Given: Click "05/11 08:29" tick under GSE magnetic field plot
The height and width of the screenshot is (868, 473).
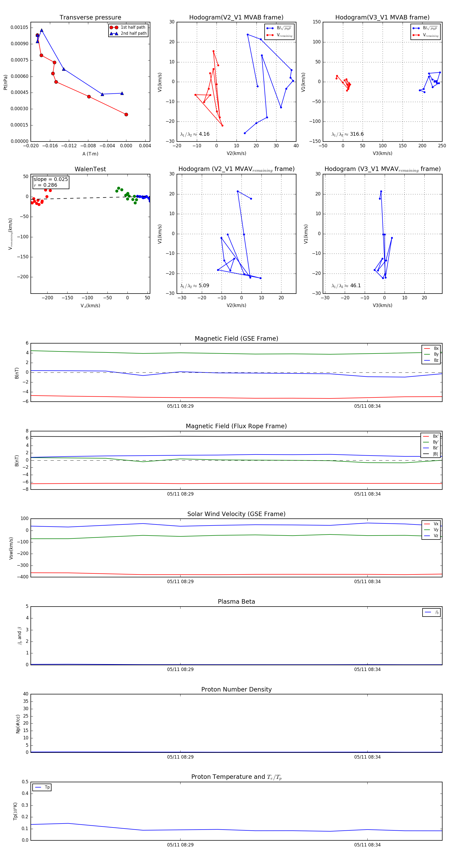Looking at the screenshot, I should point(181,406).
